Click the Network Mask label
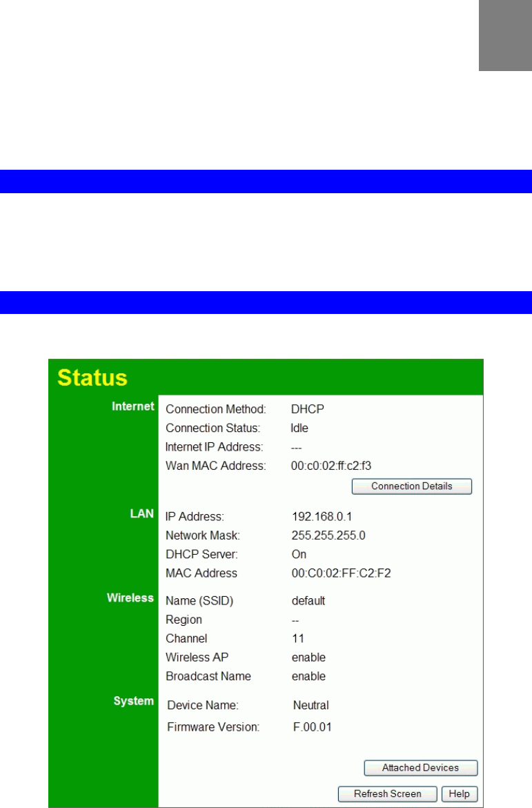This screenshot has height=808, width=532. [x=203, y=535]
